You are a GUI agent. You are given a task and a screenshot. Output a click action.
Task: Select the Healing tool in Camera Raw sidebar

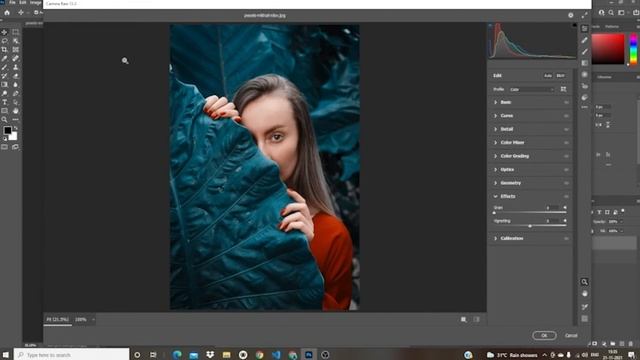coord(584,40)
